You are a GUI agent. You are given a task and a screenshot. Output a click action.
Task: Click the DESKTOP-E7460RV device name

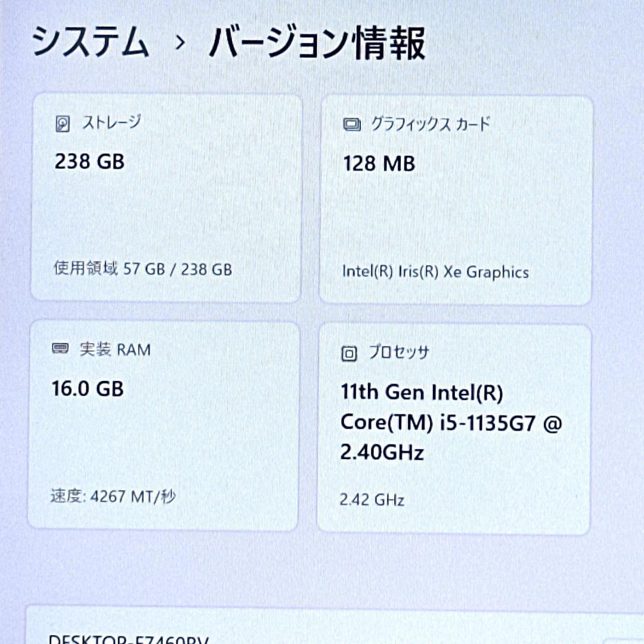pos(128,639)
